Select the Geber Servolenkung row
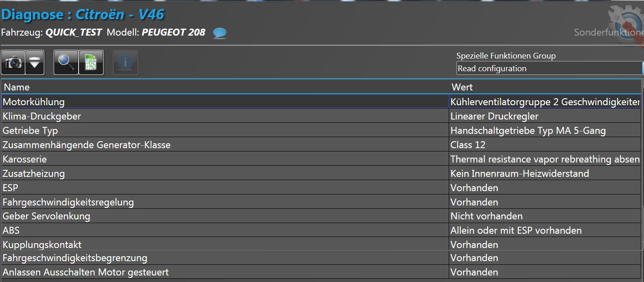Image resolution: width=644 pixels, height=282 pixels. click(46, 216)
